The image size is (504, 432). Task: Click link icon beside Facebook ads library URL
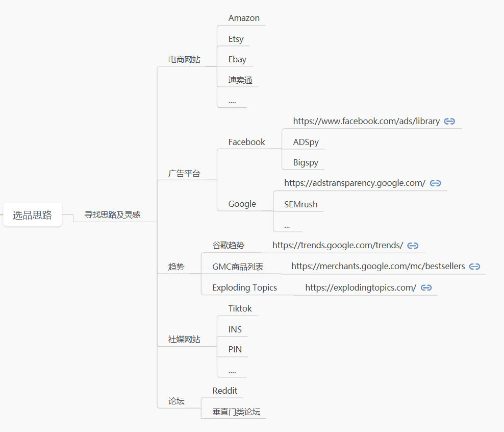pos(449,122)
